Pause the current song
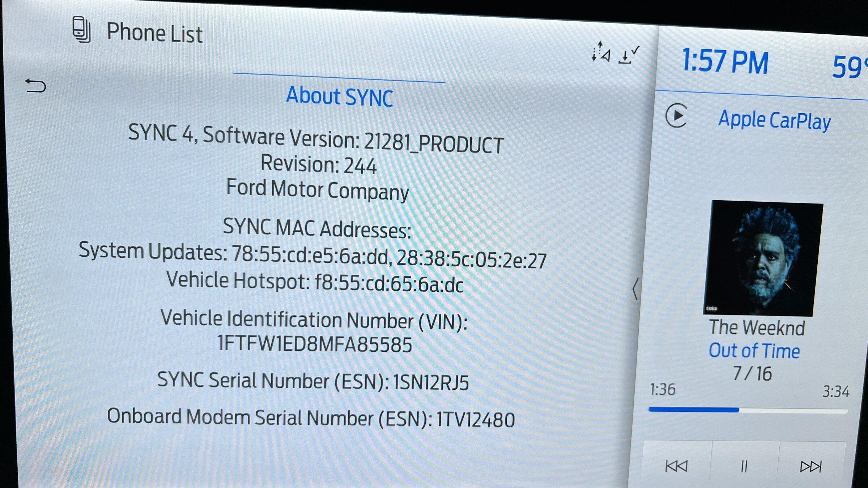 pos(744,466)
